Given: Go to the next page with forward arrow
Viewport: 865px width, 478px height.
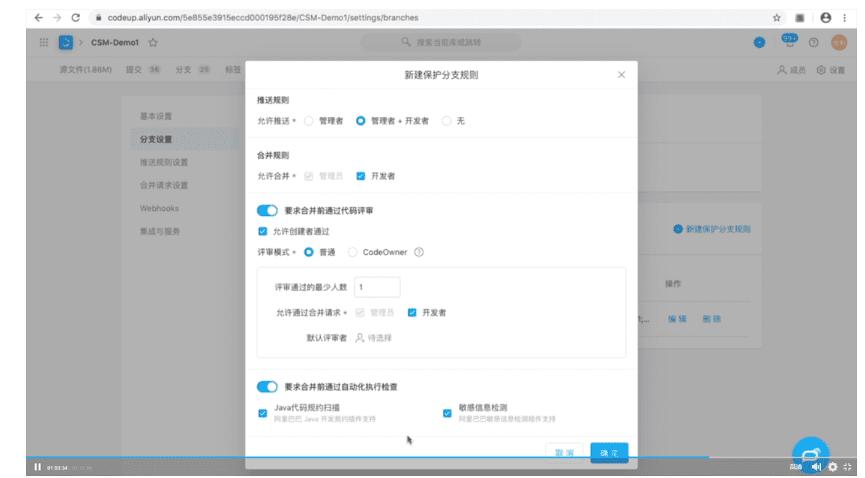Looking at the screenshot, I should (57, 18).
